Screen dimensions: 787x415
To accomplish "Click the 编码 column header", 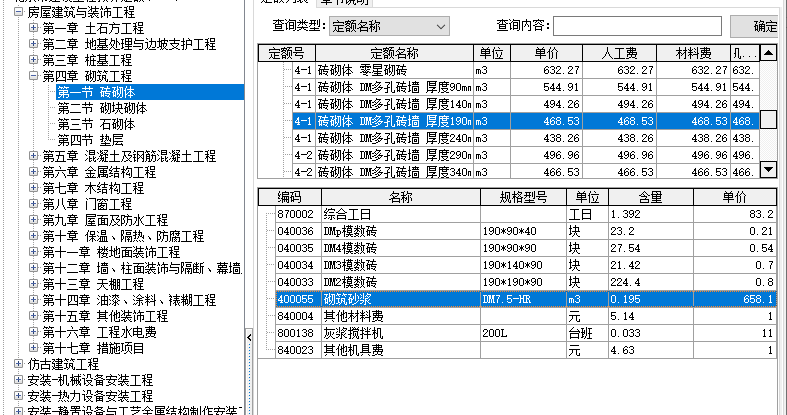I will click(x=290, y=197).
